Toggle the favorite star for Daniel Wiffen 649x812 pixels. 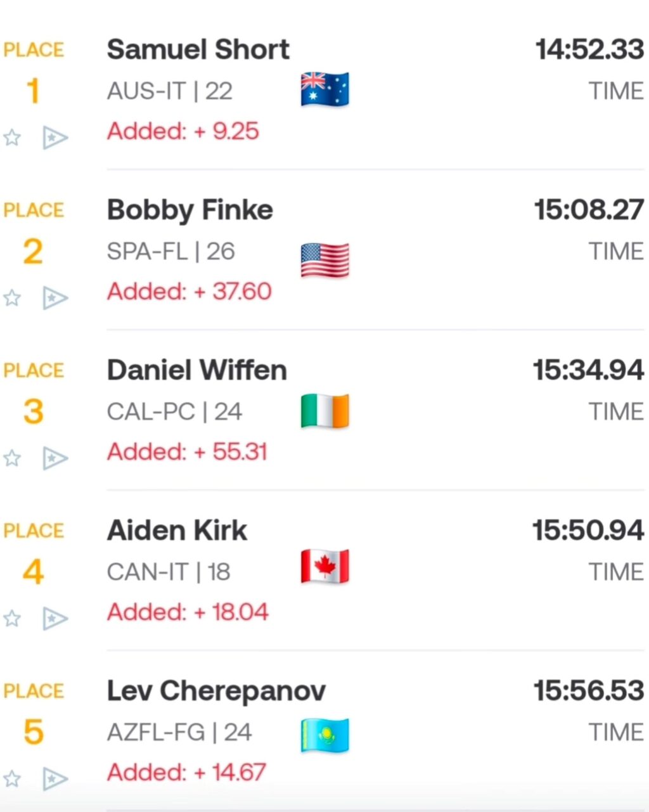12,458
